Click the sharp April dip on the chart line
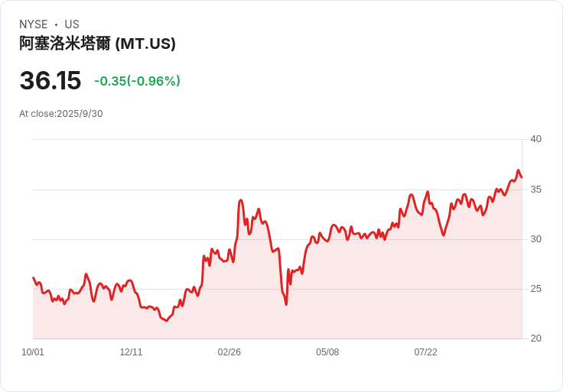 coord(286,304)
